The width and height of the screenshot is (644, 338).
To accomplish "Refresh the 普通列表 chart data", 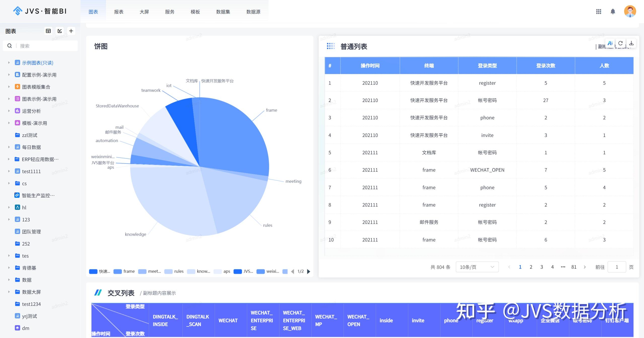I will point(621,43).
